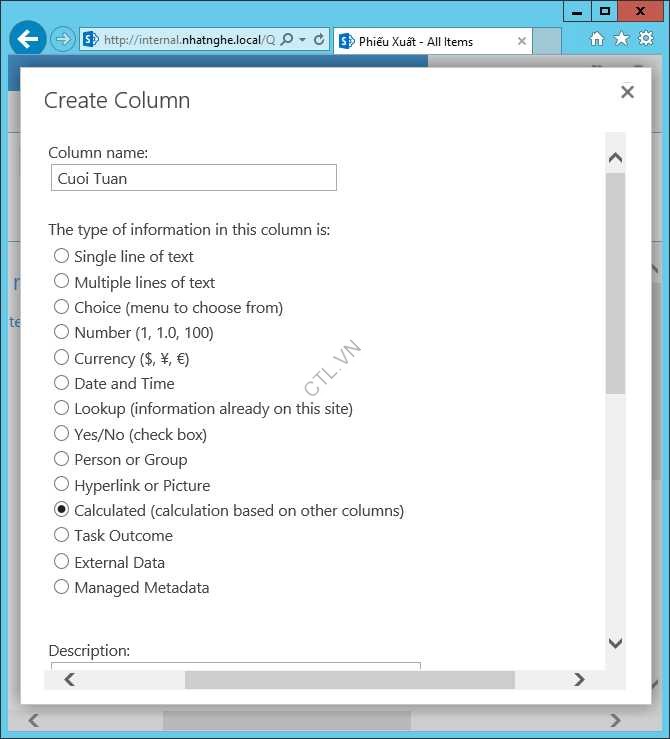Choose the Currency column type
Viewport: 670px width, 739px height.
pyautogui.click(x=62, y=358)
